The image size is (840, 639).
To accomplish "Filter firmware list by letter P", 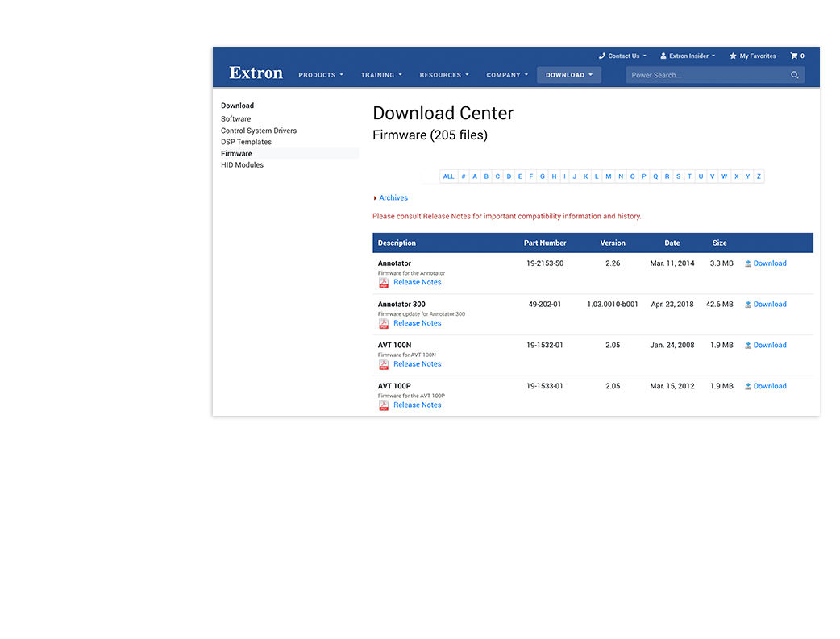I will 644,176.
